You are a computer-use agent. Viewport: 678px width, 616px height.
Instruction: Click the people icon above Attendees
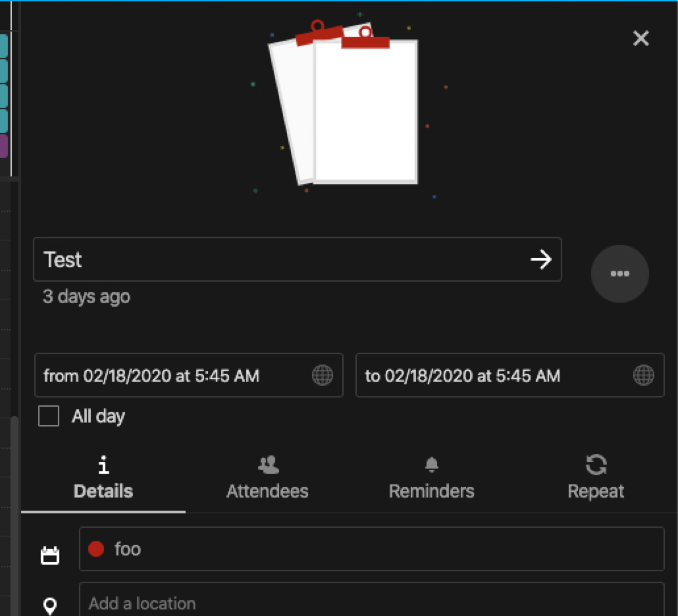click(x=267, y=465)
